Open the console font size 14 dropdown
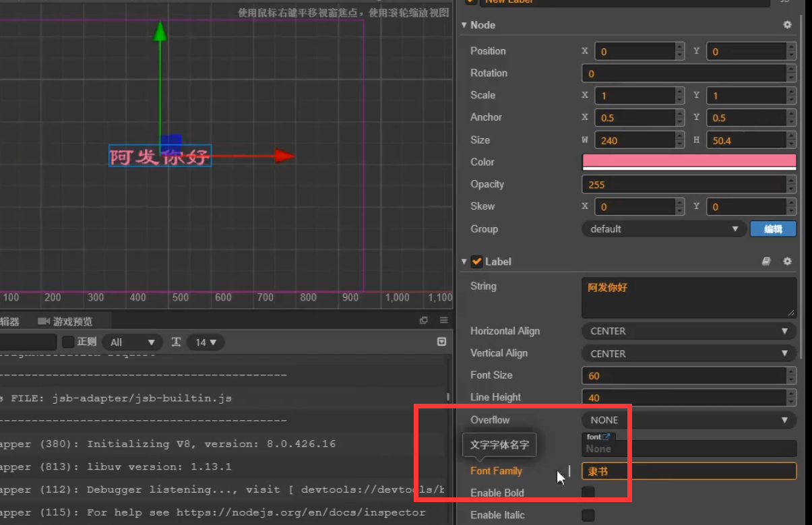 click(206, 342)
